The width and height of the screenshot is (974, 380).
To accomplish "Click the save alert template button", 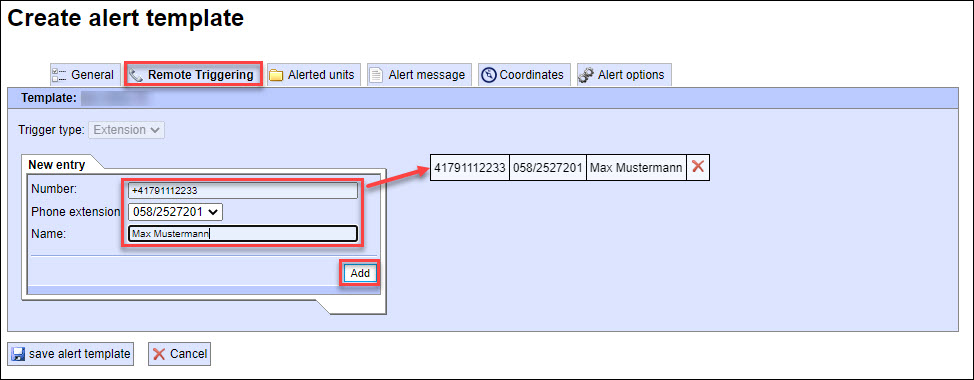I will 71,354.
